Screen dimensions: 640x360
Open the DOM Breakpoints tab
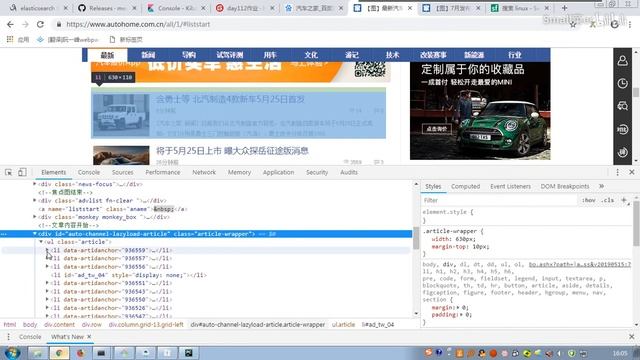point(565,186)
